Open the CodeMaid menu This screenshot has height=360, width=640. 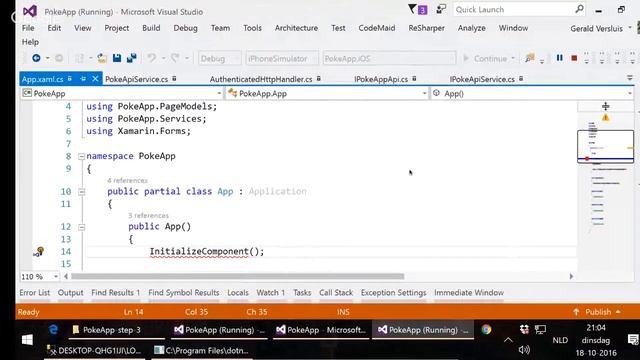(377, 28)
